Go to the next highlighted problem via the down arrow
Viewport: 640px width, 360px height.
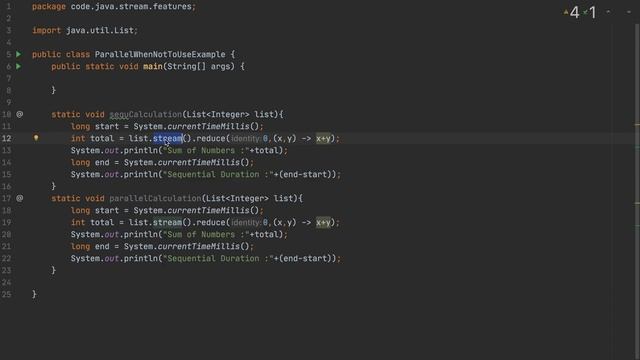pos(629,12)
